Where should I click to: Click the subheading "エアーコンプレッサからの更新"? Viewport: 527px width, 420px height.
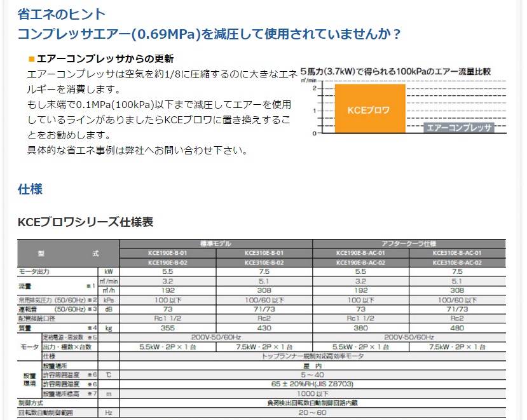pos(105,59)
